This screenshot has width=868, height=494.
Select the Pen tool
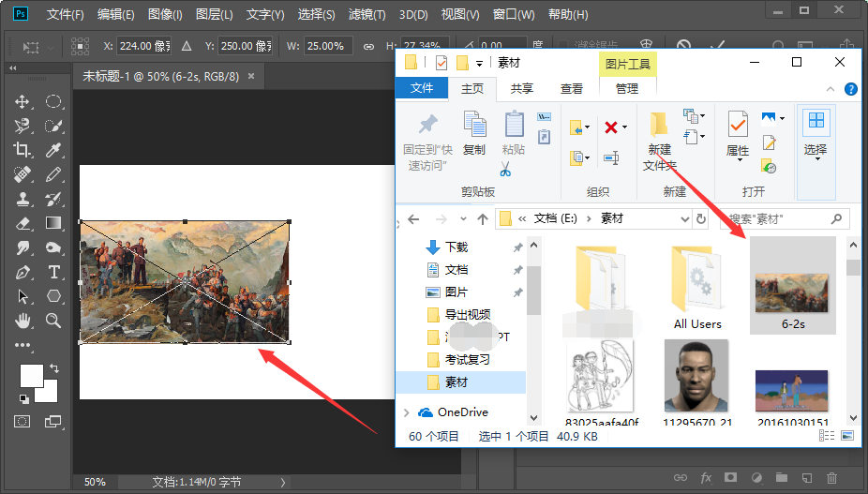point(22,272)
